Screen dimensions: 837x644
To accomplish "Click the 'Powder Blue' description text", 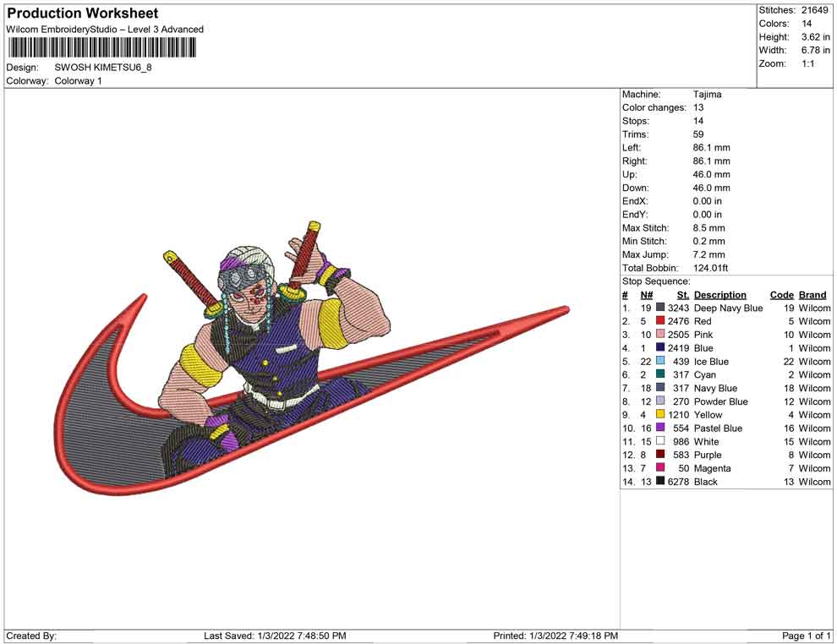I will point(720,401).
